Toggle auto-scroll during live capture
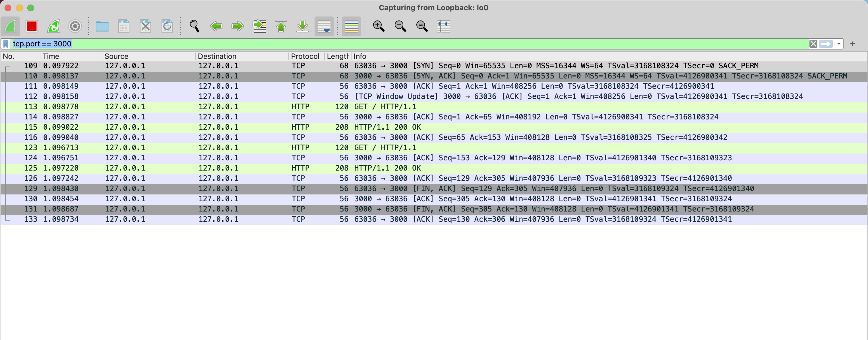This screenshot has width=868, height=340. 324,26
